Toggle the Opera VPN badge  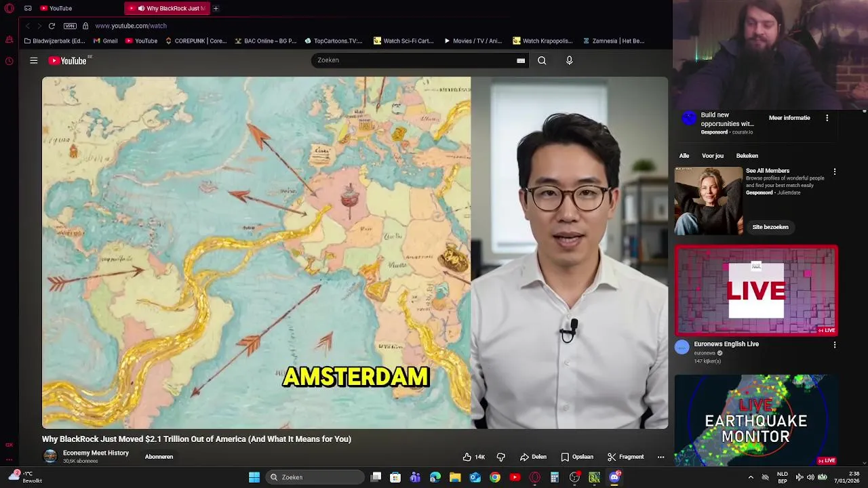click(70, 26)
